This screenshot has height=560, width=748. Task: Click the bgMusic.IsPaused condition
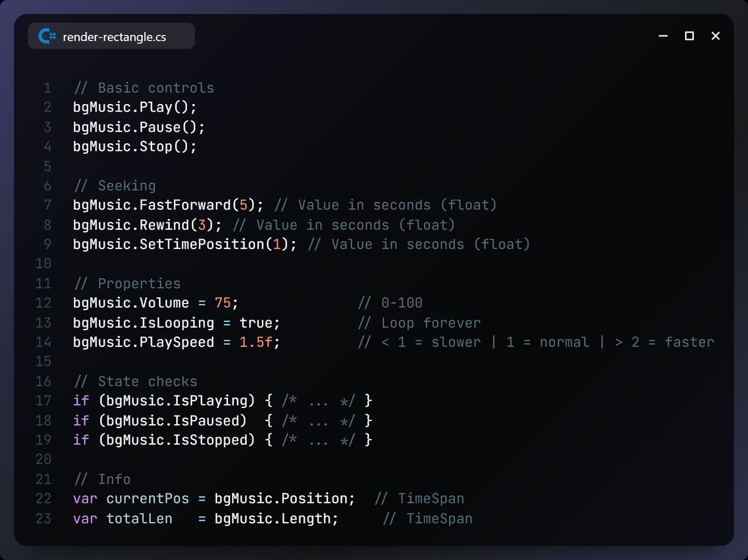click(173, 420)
